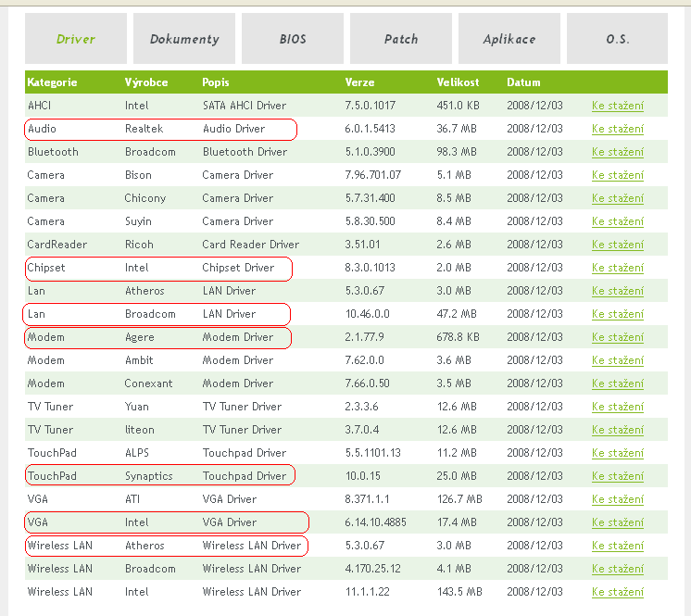Image resolution: width=691 pixels, height=616 pixels.
Task: Click the Chicony manufacturer cell
Action: click(x=145, y=198)
